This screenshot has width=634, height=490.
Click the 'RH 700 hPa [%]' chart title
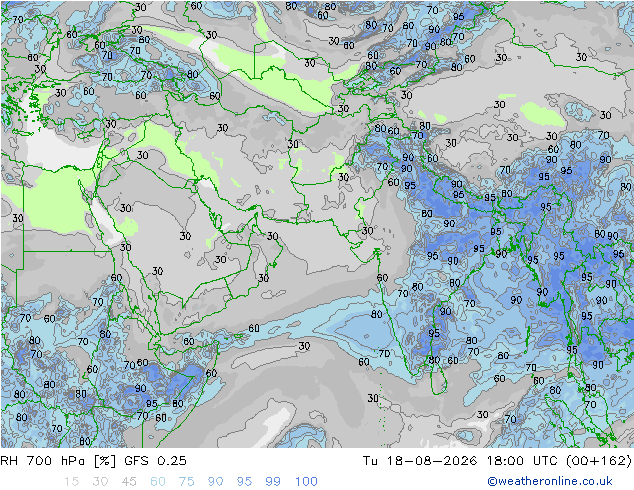point(58,461)
